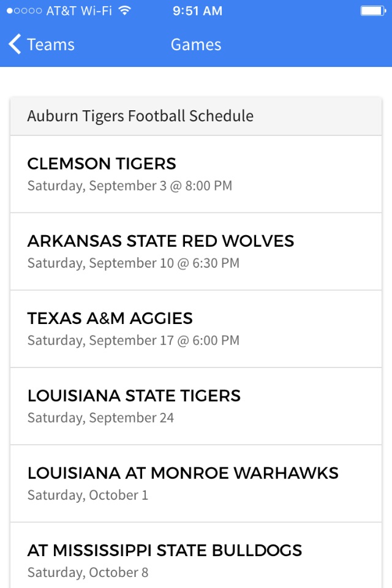The image size is (392, 588).
Task: Tap the Wi-Fi status icon
Action: (x=125, y=10)
